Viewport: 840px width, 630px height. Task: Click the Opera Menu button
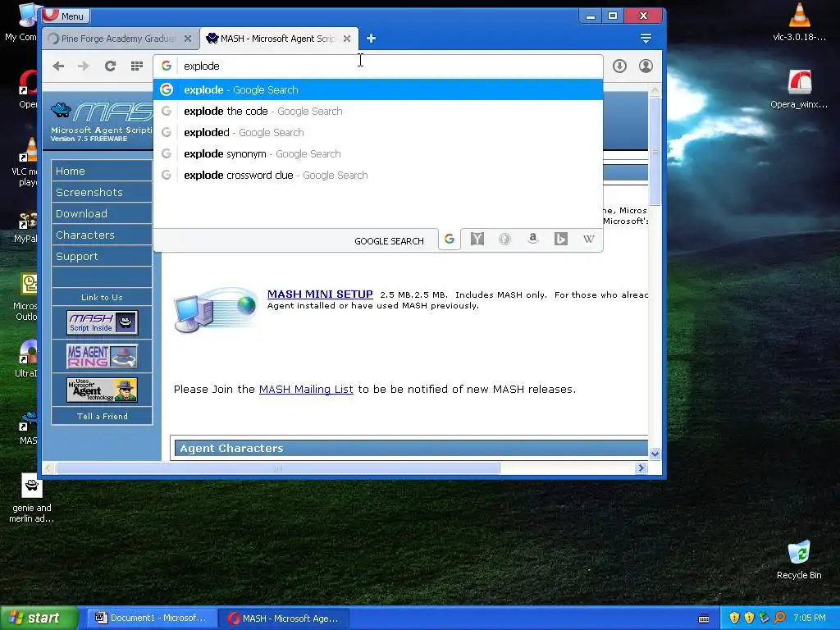point(66,16)
